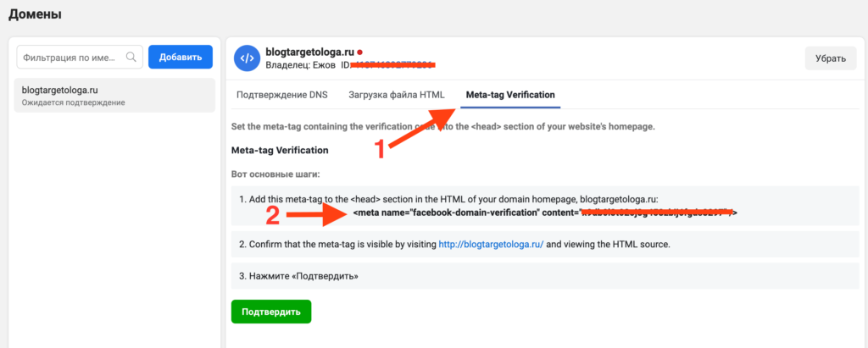Open the "Загрузка файла HTML" tab
The width and height of the screenshot is (868, 348).
click(396, 95)
